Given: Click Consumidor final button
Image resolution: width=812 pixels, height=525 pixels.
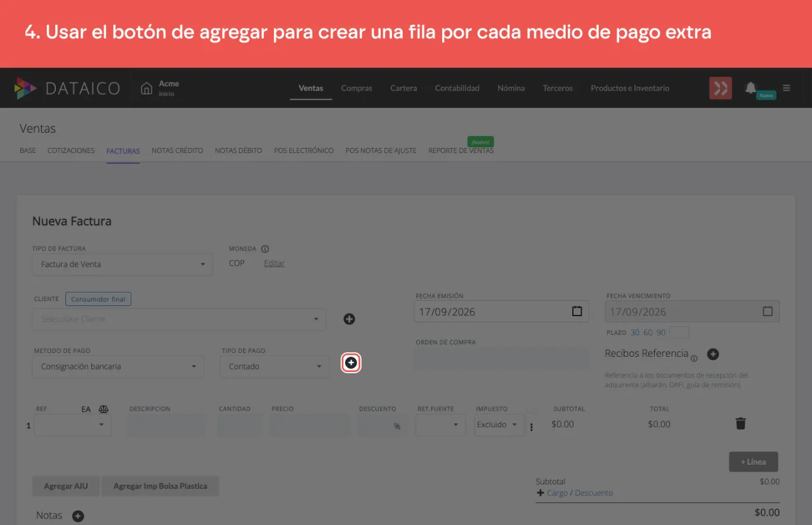Looking at the screenshot, I should point(98,299).
